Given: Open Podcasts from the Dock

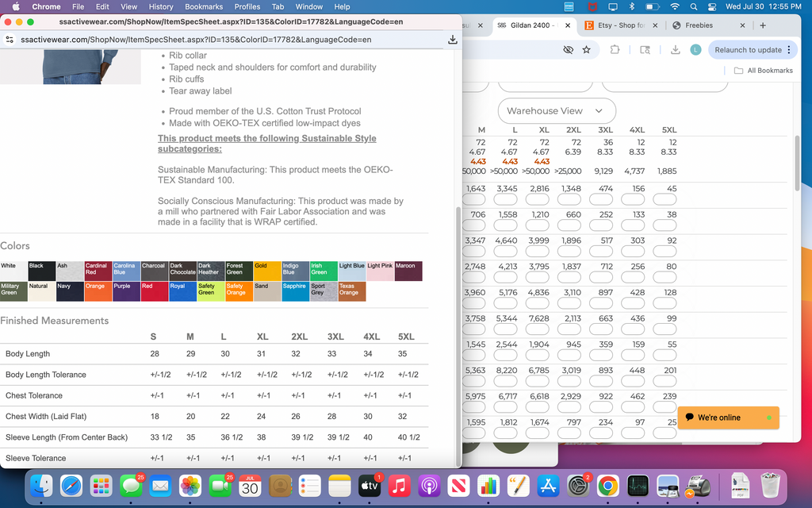Looking at the screenshot, I should [429, 487].
